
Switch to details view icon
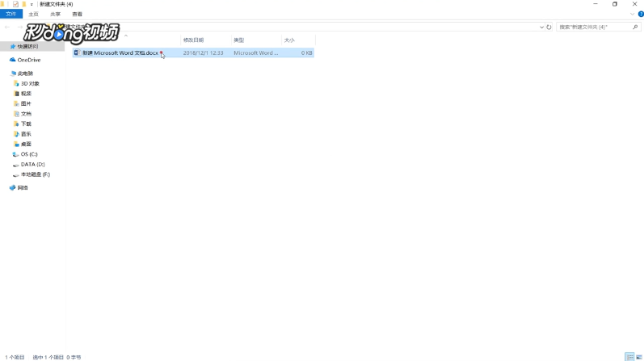point(629,357)
